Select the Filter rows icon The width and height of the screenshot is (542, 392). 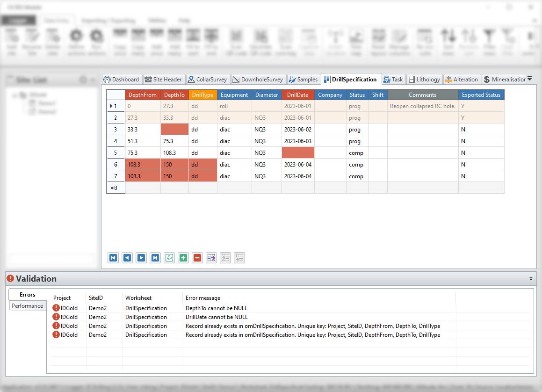pyautogui.click(x=489, y=41)
